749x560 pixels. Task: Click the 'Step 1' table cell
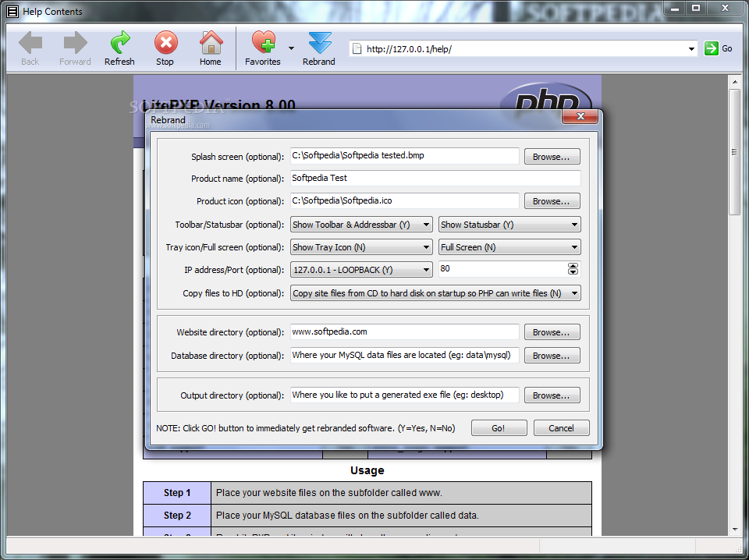(177, 493)
